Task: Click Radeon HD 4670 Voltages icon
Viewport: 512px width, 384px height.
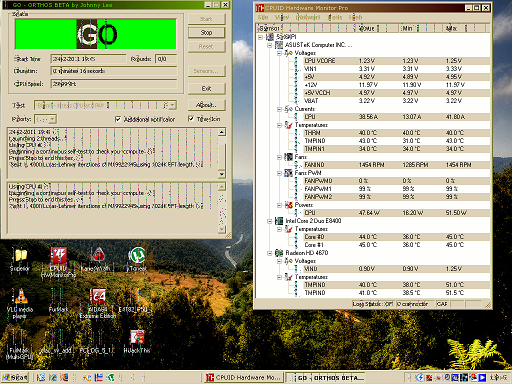Action: click(289, 261)
